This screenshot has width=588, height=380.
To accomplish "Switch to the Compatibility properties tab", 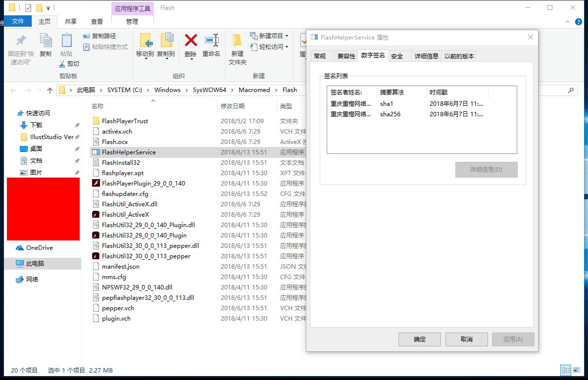I will pos(346,56).
